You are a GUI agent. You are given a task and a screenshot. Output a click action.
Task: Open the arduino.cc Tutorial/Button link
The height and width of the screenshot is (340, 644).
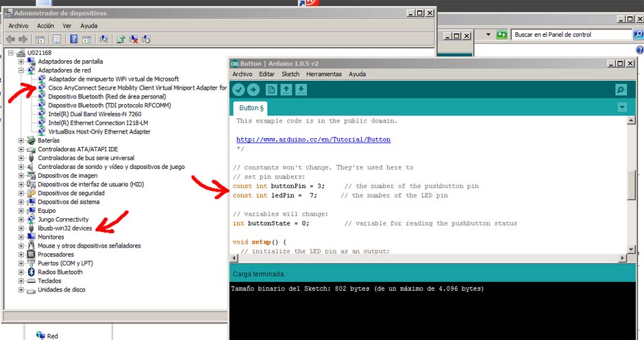313,140
